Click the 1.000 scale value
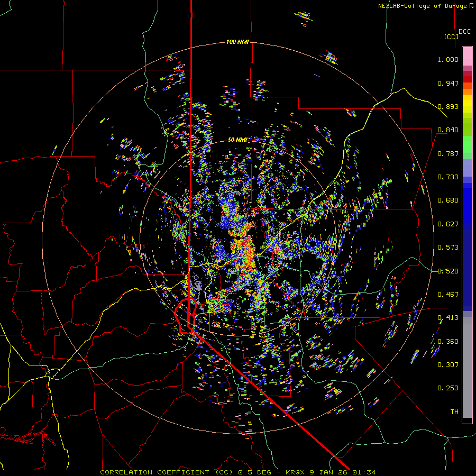The width and height of the screenshot is (476, 476). point(448,59)
